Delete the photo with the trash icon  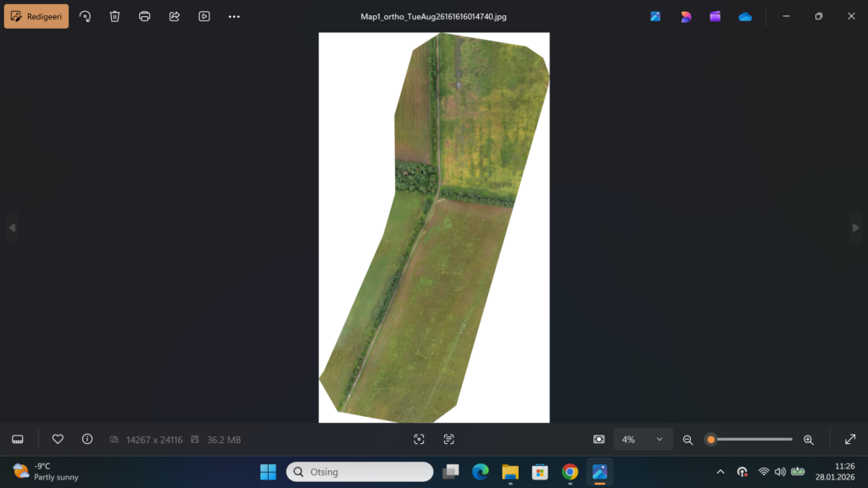pyautogui.click(x=115, y=16)
